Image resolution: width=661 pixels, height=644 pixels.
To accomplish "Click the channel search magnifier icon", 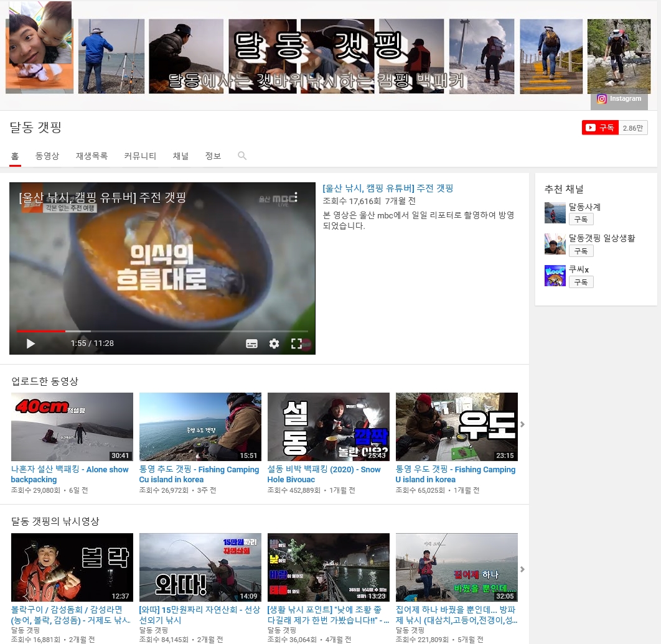I will pyautogui.click(x=242, y=156).
